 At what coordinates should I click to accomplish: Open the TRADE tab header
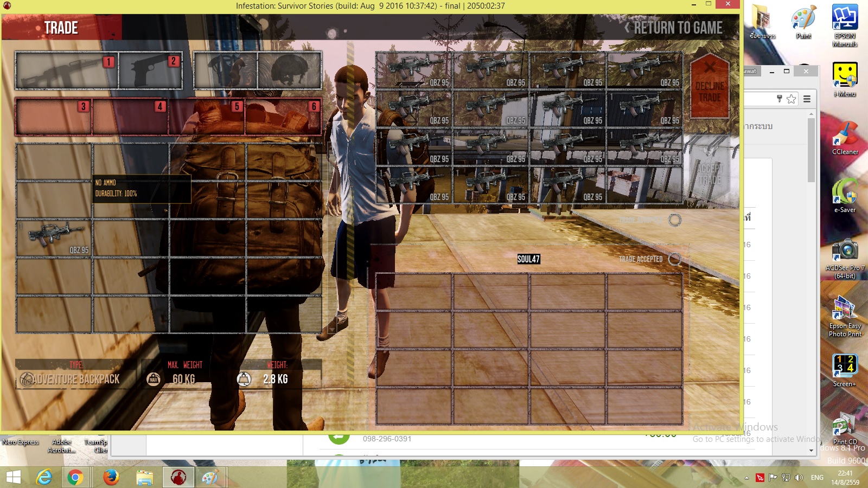pos(61,28)
